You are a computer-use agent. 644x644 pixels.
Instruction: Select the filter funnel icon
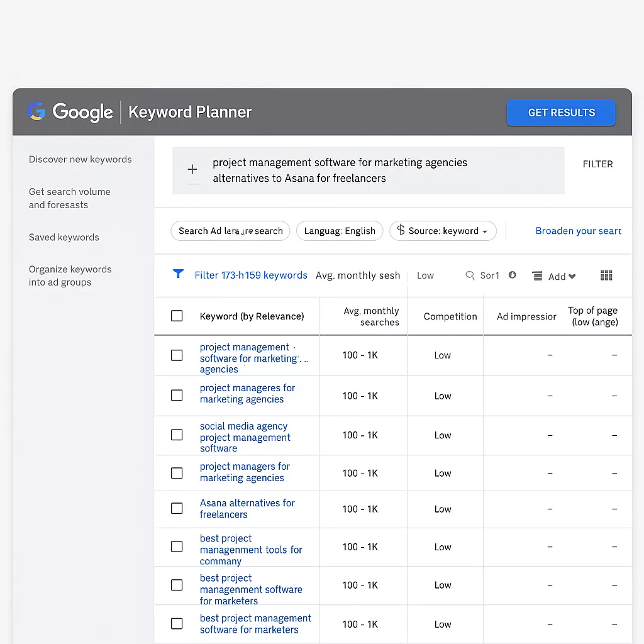(179, 275)
